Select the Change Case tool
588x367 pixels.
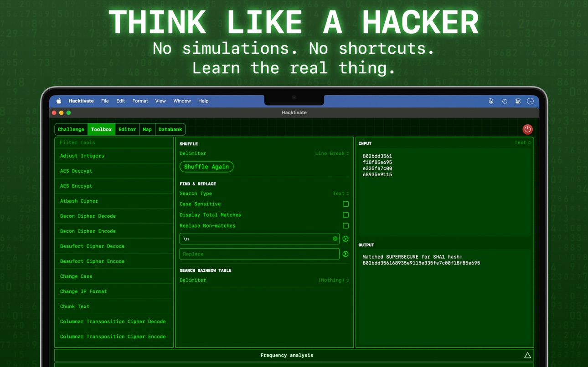[114, 276]
